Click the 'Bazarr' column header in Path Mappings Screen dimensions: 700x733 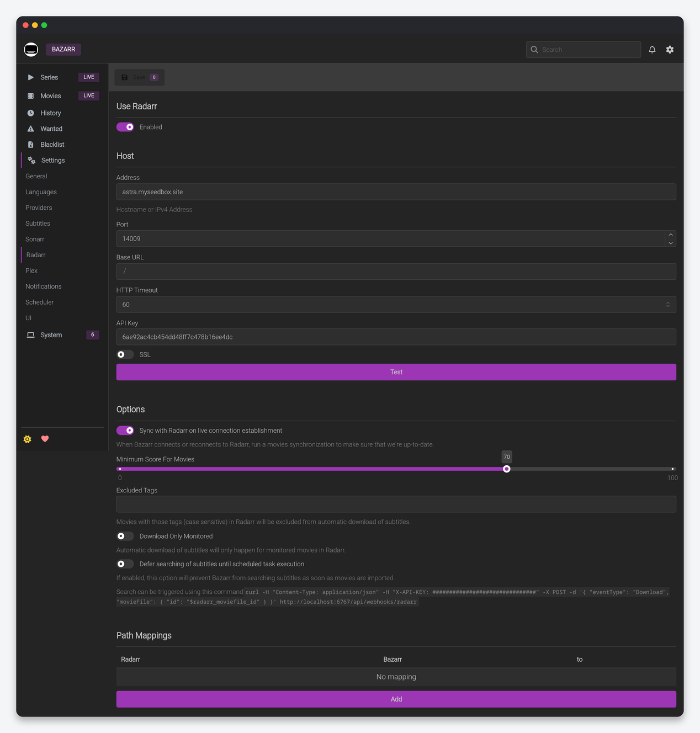coord(393,660)
